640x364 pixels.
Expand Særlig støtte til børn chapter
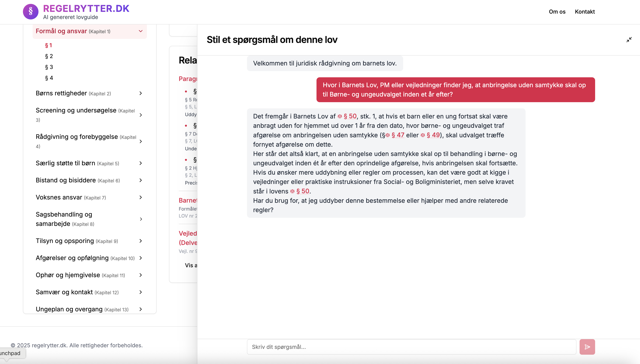point(140,163)
